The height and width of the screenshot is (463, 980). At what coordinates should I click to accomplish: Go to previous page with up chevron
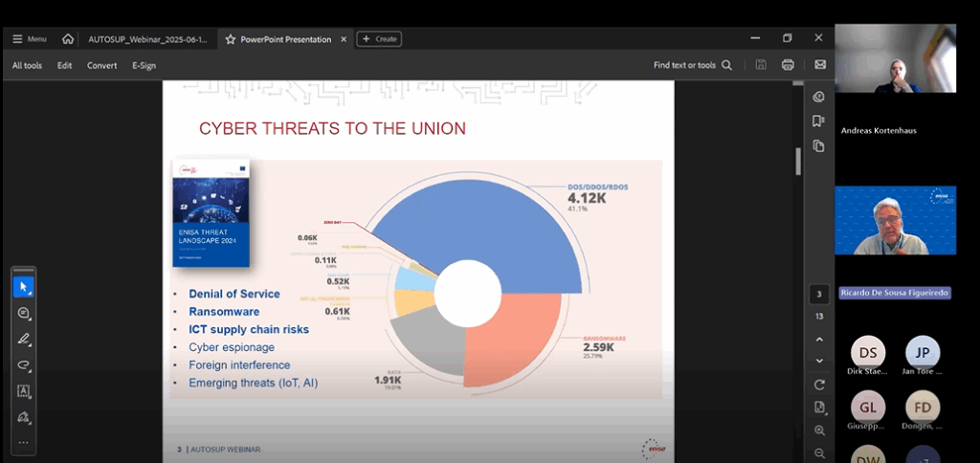pos(819,339)
